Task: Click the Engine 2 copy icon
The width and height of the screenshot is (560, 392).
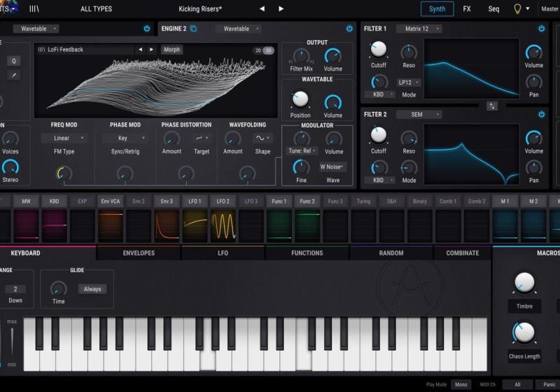Action: click(193, 29)
